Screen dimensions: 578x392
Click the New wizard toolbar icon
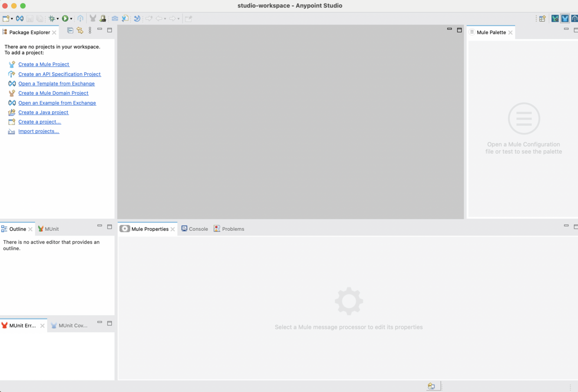click(x=6, y=19)
